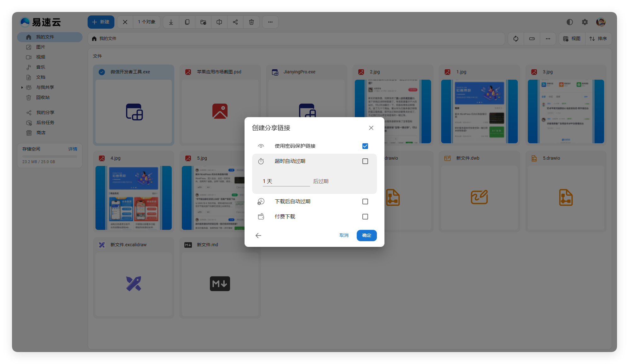Open the 排序 sort dropdown

[598, 39]
